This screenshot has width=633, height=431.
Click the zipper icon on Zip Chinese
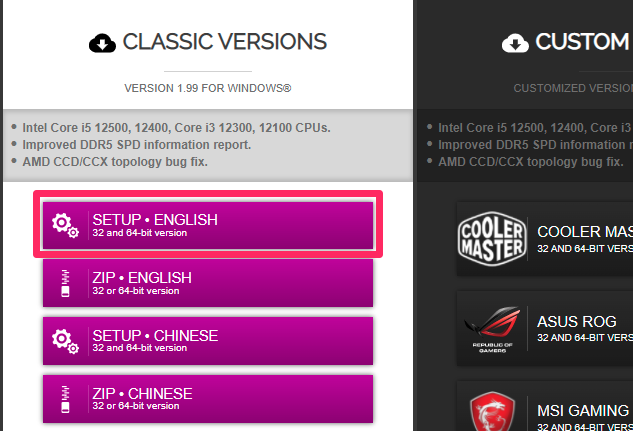coord(65,399)
